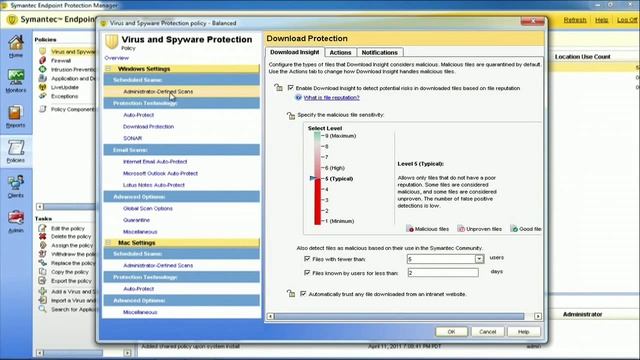Toggle Files with fewer than checkbox

pos(307,259)
